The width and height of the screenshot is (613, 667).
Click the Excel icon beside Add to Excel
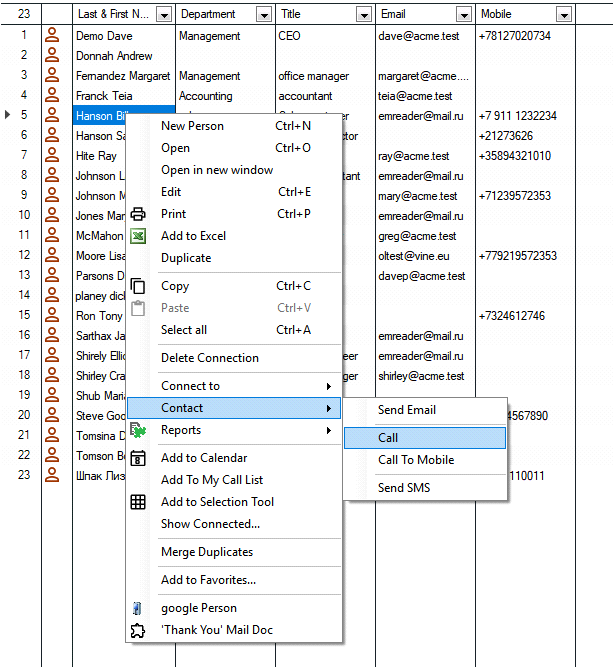coord(138,236)
